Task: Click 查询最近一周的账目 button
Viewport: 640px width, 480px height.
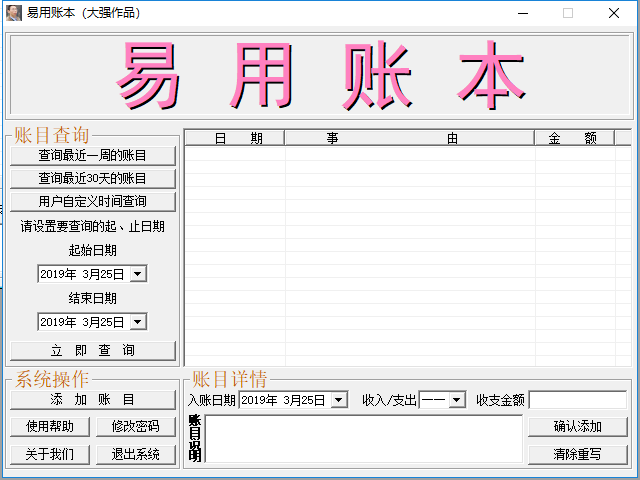Action: coord(92,155)
